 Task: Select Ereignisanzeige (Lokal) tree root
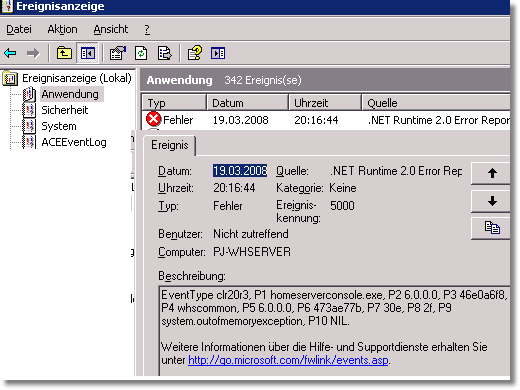[x=77, y=78]
